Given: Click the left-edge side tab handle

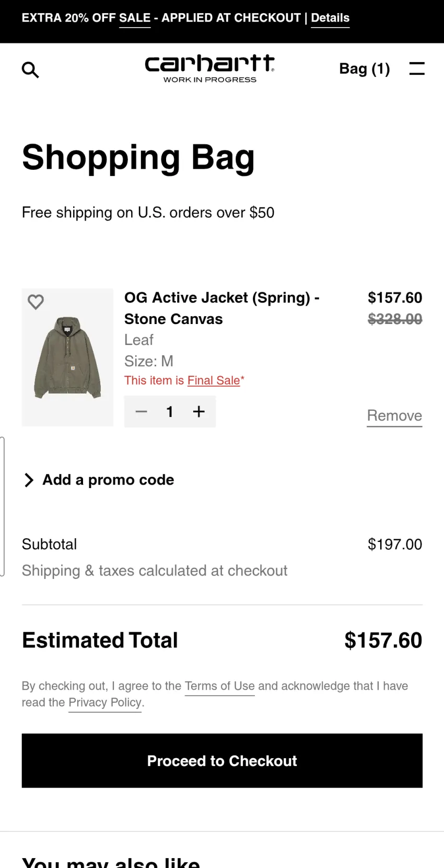Looking at the screenshot, I should [2, 506].
